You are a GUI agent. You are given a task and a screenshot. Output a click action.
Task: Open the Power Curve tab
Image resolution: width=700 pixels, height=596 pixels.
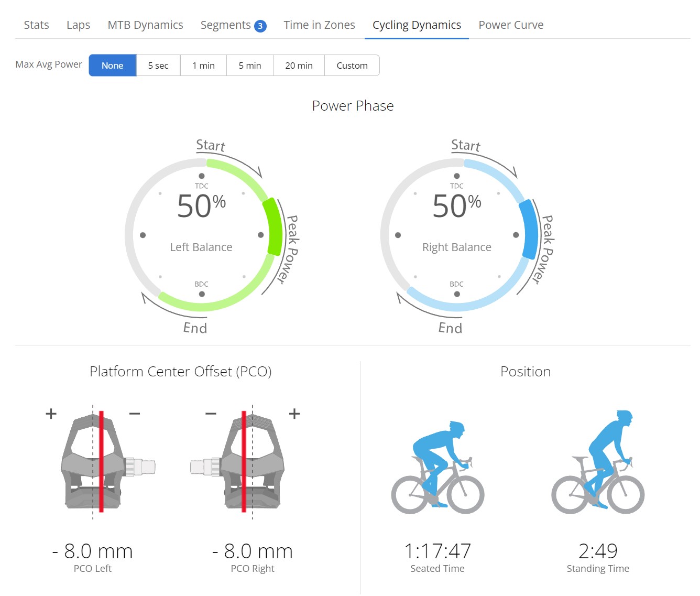(511, 25)
